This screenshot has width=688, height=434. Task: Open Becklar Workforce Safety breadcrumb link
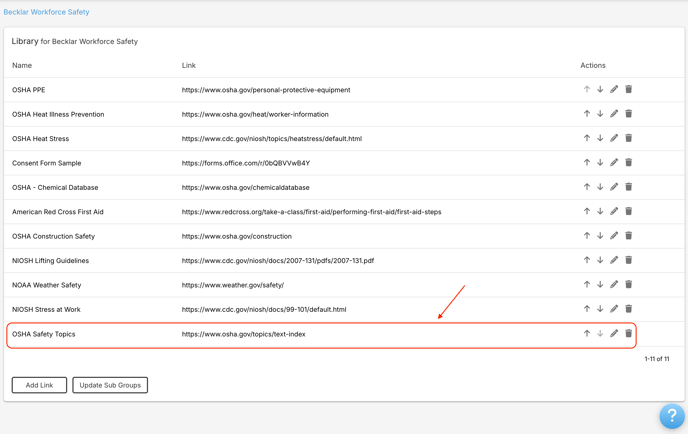(x=46, y=12)
